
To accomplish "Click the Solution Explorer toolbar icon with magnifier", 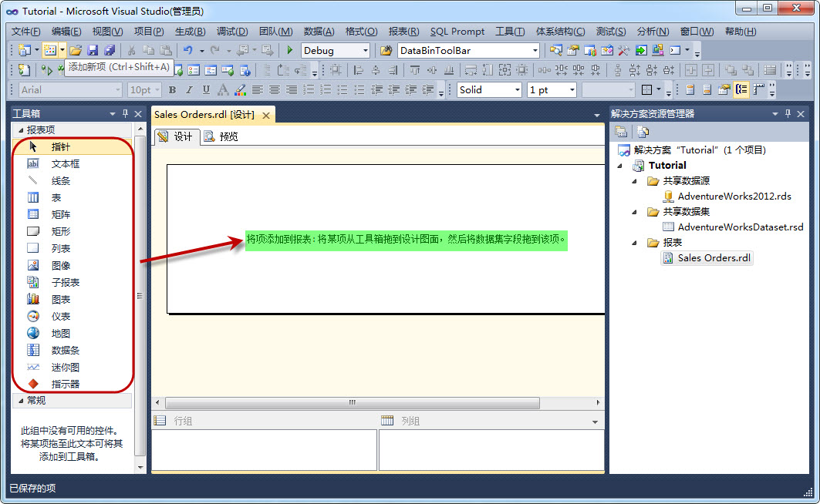I will [555, 50].
